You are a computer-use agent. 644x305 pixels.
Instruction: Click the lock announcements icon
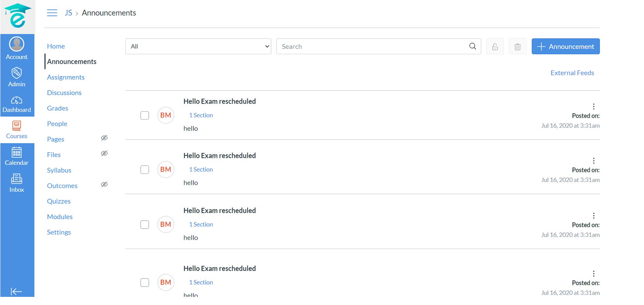coord(495,46)
